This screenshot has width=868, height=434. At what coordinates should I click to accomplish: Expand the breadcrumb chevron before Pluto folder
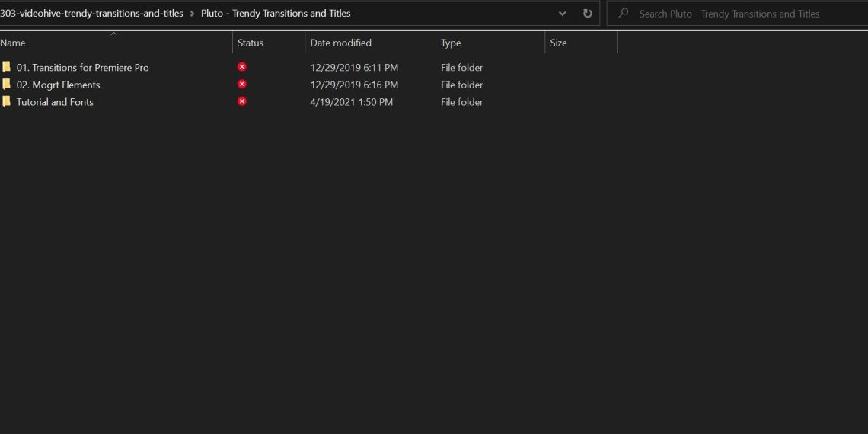192,14
